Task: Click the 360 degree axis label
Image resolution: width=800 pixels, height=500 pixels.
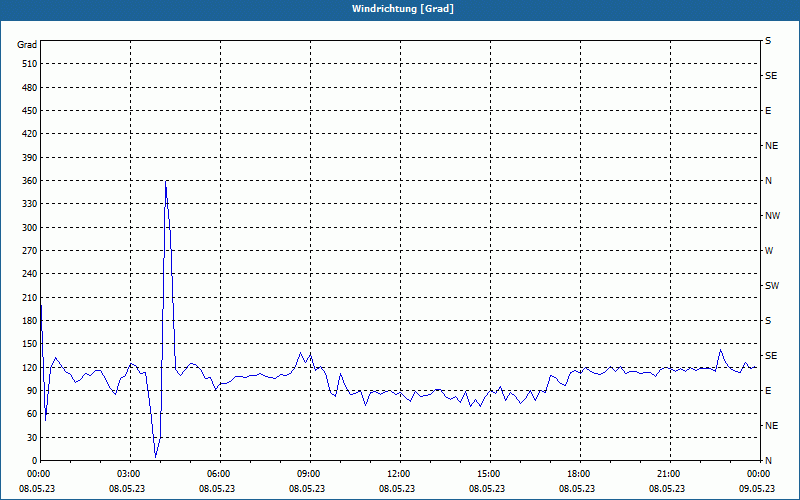Action: tap(30, 181)
